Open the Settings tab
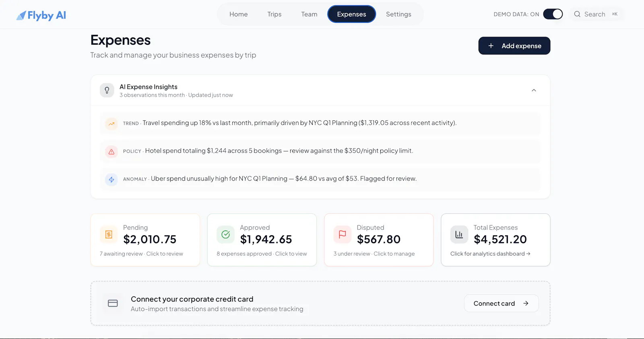The width and height of the screenshot is (644, 339). (x=398, y=14)
